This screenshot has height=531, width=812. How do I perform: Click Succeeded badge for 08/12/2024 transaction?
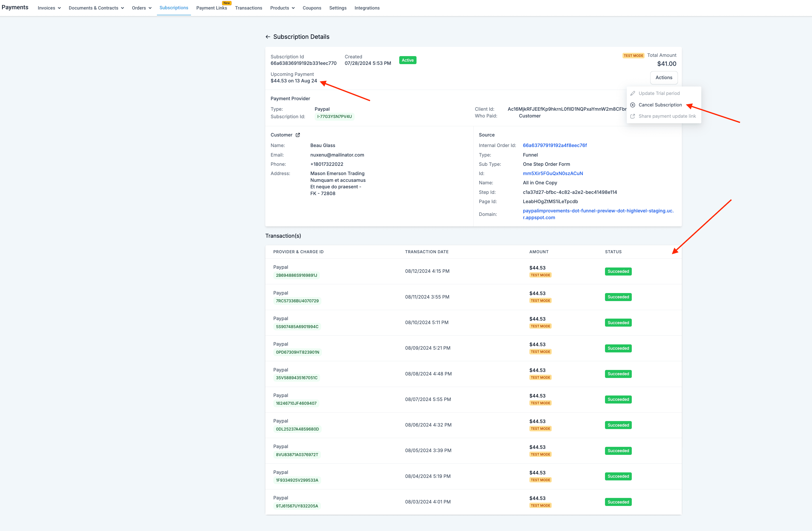tap(618, 272)
